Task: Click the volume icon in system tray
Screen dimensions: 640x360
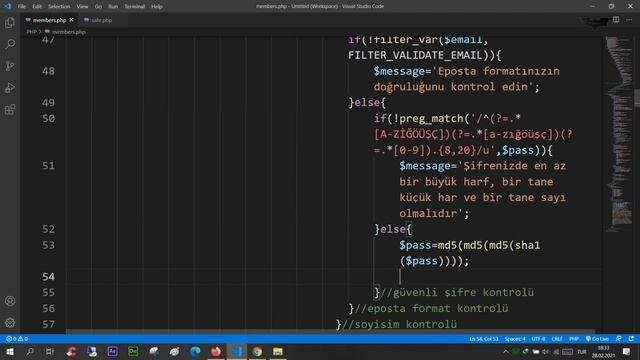Action: click(x=546, y=351)
